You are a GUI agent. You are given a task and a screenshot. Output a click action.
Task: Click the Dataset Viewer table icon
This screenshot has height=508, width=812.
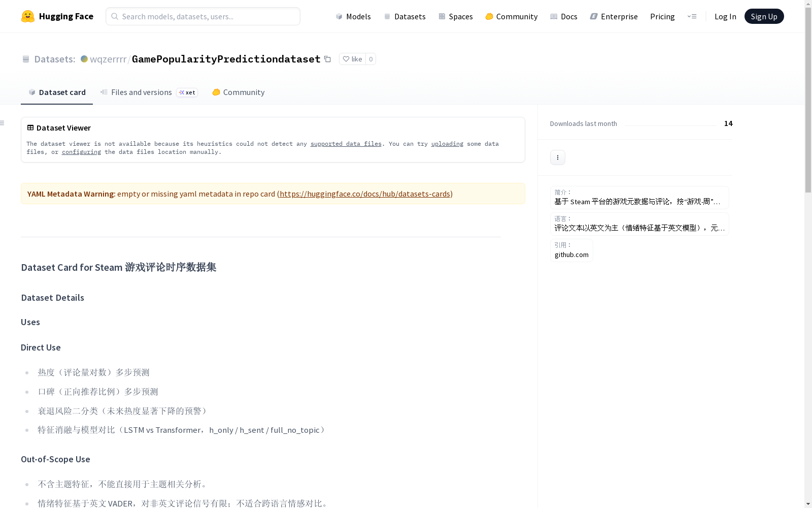pyautogui.click(x=30, y=128)
